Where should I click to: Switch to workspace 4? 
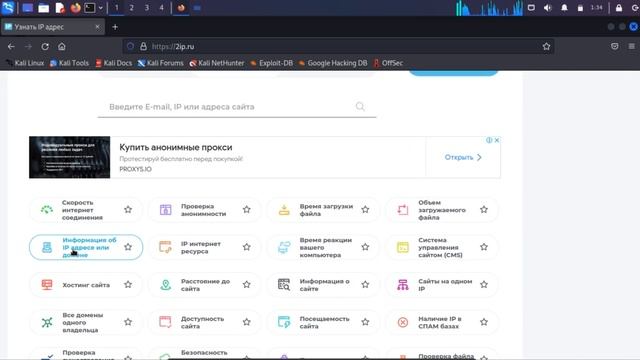tap(162, 8)
